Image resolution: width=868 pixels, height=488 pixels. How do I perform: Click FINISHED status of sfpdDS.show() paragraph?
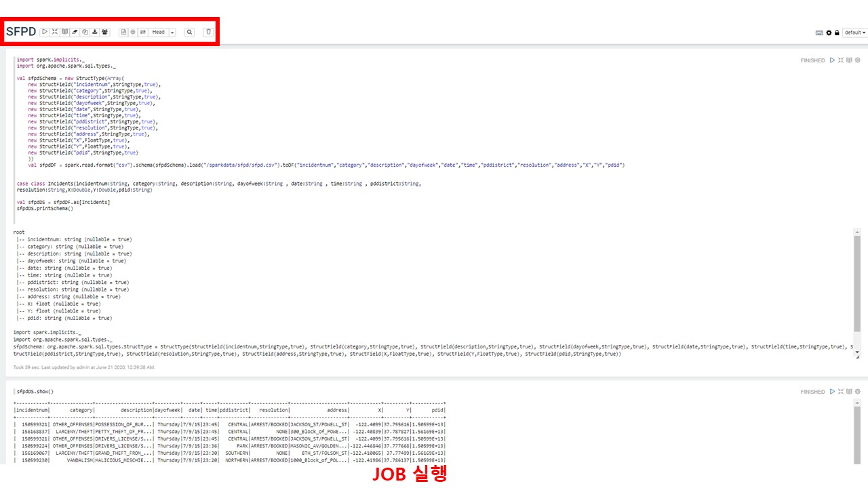tap(812, 392)
